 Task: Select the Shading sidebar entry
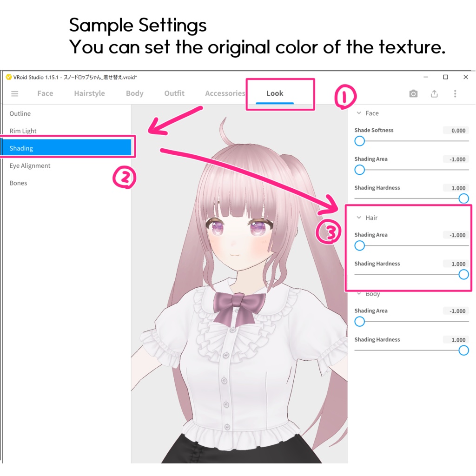pos(21,148)
